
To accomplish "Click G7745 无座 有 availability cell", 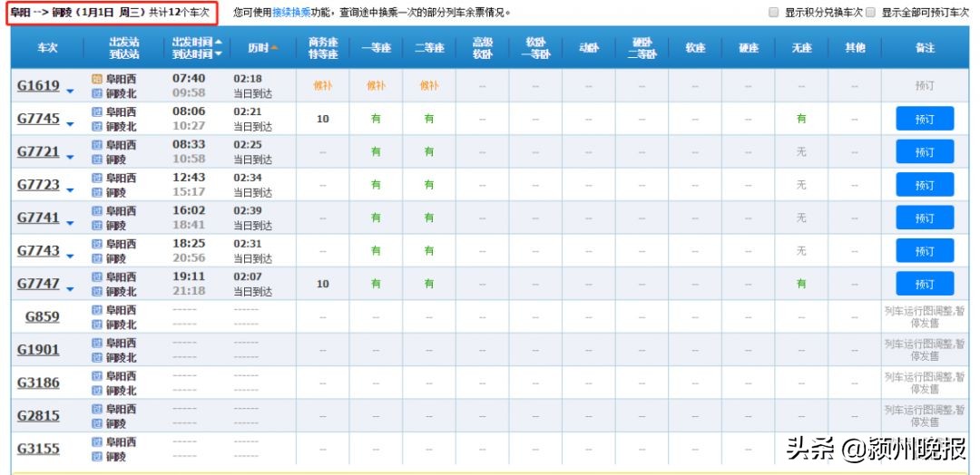I will [x=801, y=119].
